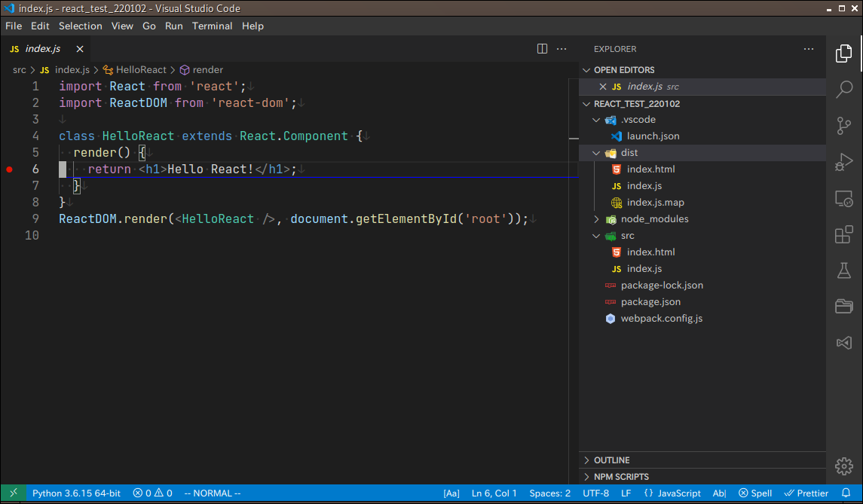Close the index.js editor tab
Image resolution: width=863 pixels, height=504 pixels.
(80, 49)
